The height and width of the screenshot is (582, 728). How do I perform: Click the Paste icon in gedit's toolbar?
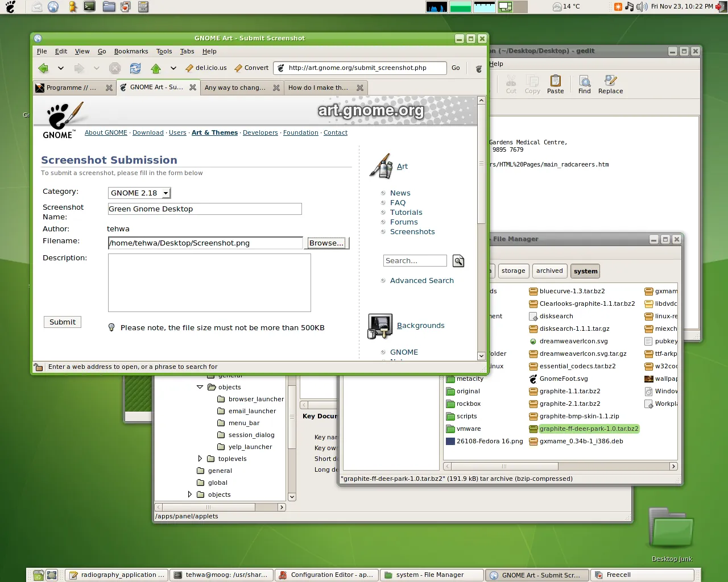point(555,84)
